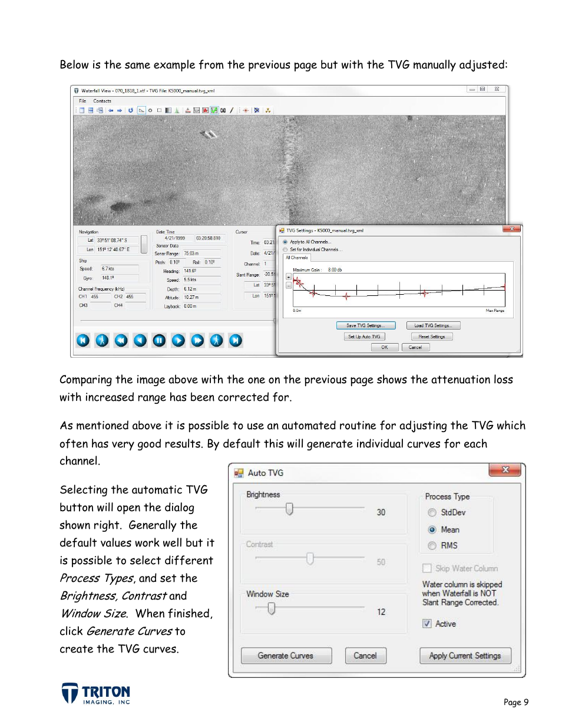Click the Sonar Range value field
This screenshot has width=562, height=728.
(201, 253)
